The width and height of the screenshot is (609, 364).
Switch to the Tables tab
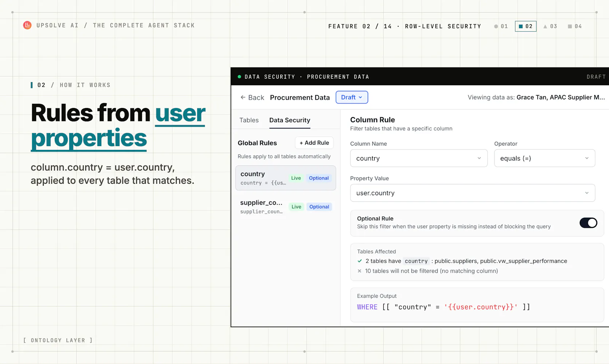coord(249,120)
